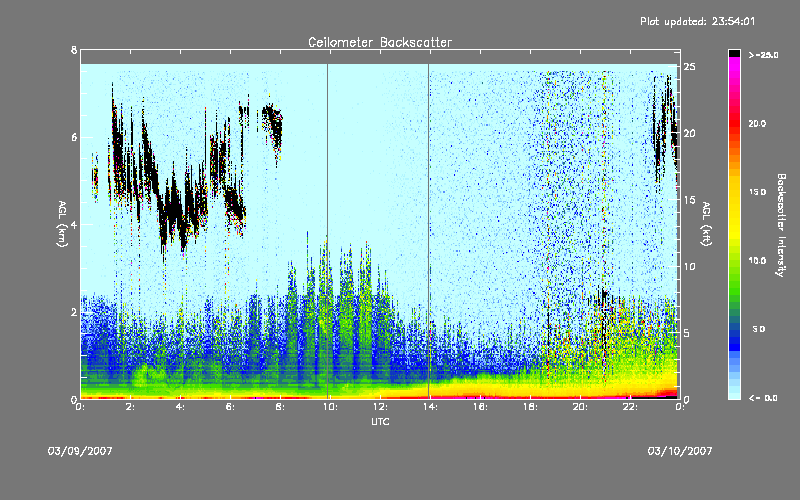Viewport: 800px width, 500px height.
Task: Click the x-axis tick label '14:'
Action: (x=430, y=407)
